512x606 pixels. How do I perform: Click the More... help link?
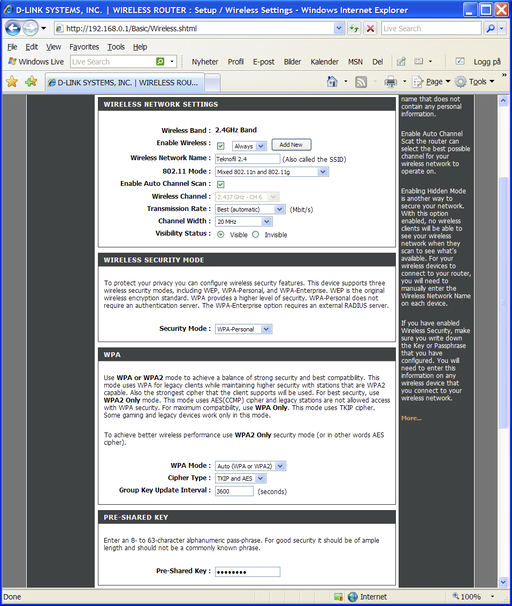click(411, 418)
